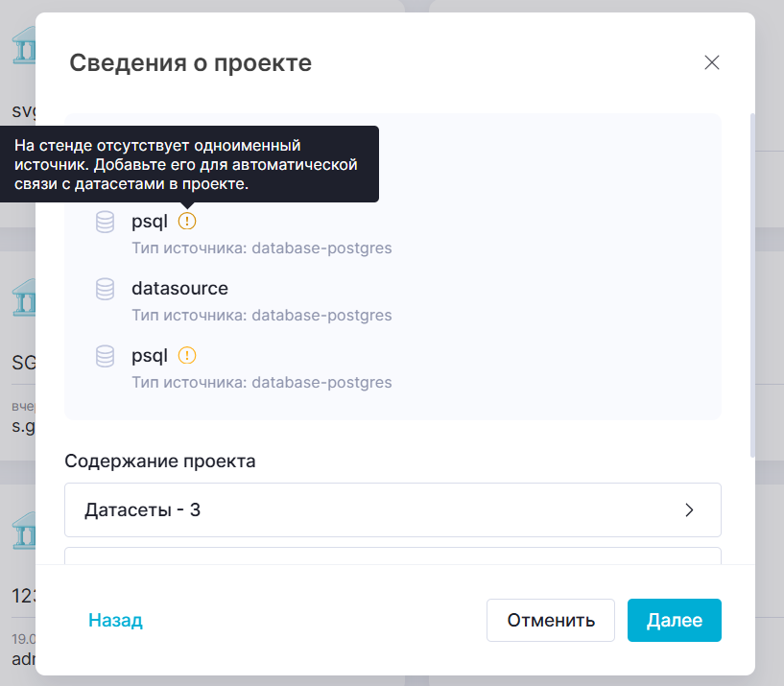The image size is (784, 686).
Task: Select the last psql source name
Action: tap(150, 356)
